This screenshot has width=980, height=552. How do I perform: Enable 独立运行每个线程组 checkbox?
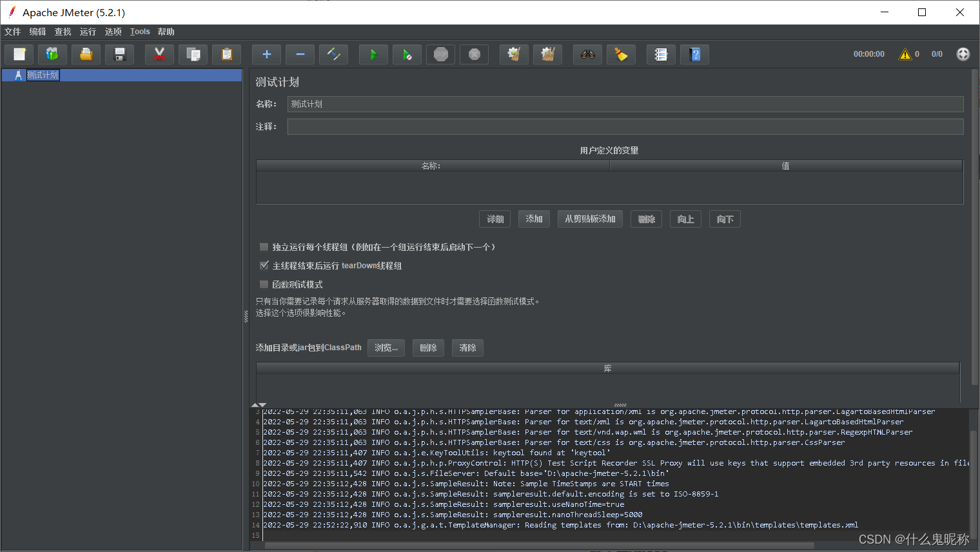[x=264, y=247]
